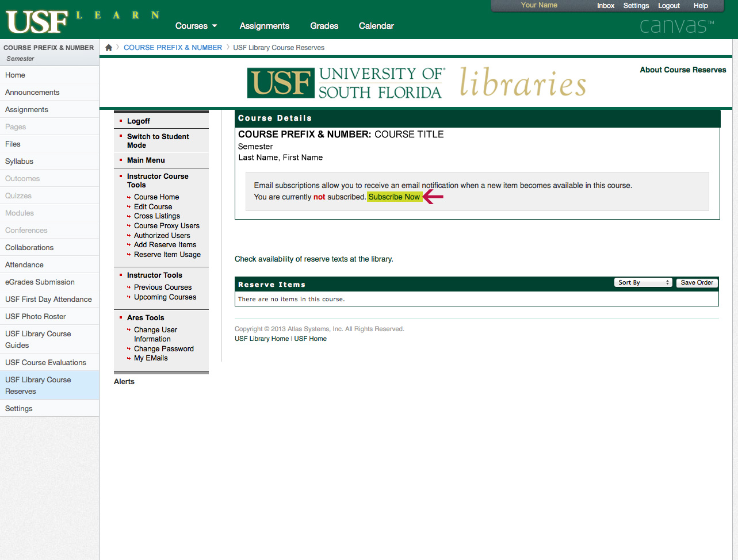738x560 pixels.
Task: Click Add Reserve Items link
Action: pyautogui.click(x=165, y=244)
